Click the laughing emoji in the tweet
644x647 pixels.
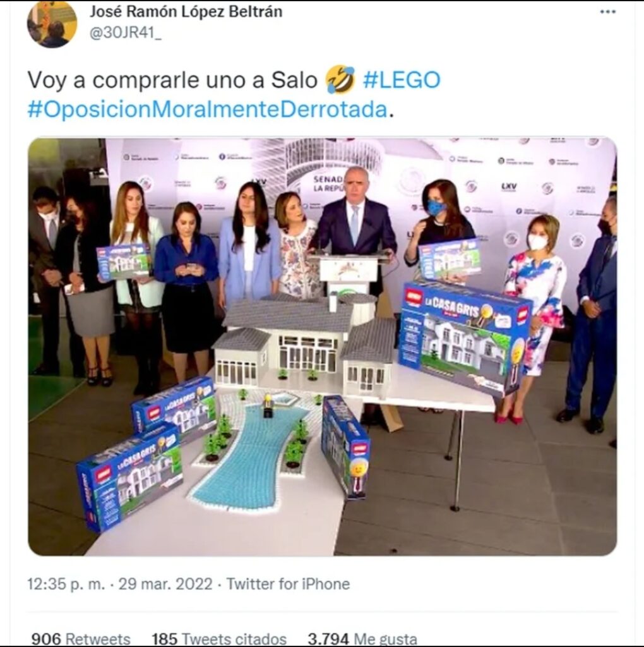[x=340, y=80]
